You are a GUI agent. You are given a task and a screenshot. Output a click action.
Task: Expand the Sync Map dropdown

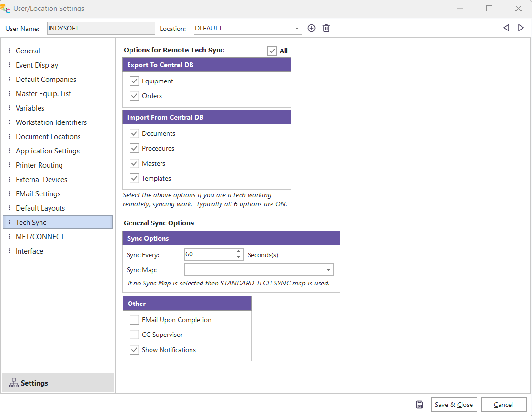click(x=328, y=270)
